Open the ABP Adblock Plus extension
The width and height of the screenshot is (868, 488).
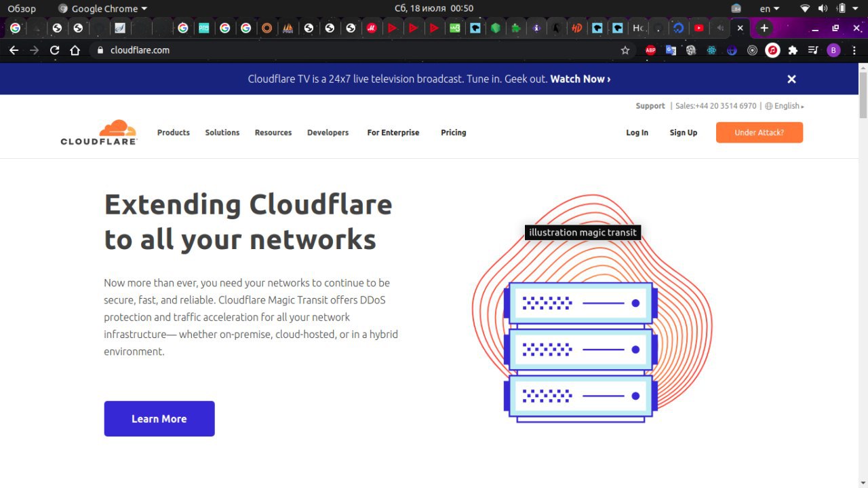click(x=650, y=50)
